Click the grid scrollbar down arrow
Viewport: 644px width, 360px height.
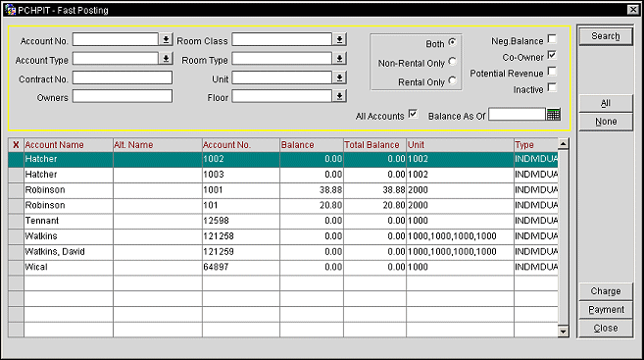(563, 331)
